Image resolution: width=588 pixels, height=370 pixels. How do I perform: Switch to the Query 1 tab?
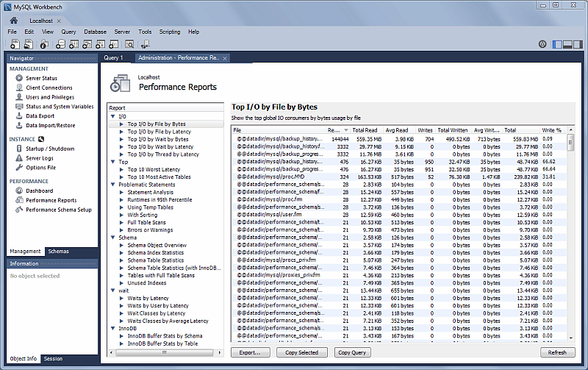[x=113, y=57]
